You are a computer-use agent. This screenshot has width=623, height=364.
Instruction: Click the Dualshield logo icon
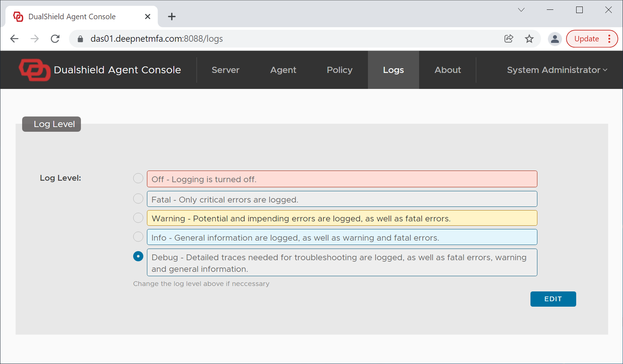click(34, 70)
